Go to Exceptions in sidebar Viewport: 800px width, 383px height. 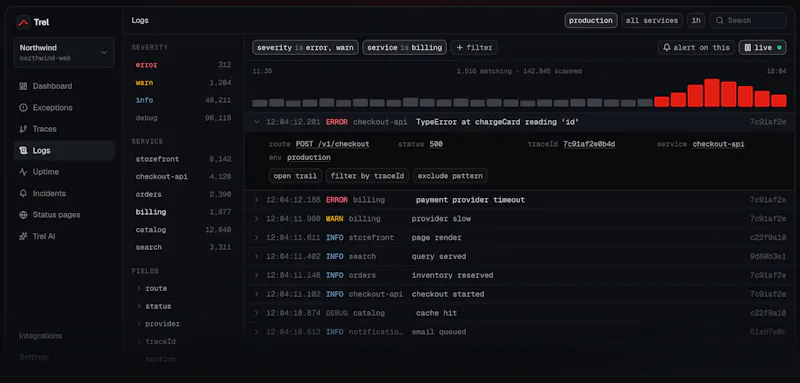click(x=64, y=108)
